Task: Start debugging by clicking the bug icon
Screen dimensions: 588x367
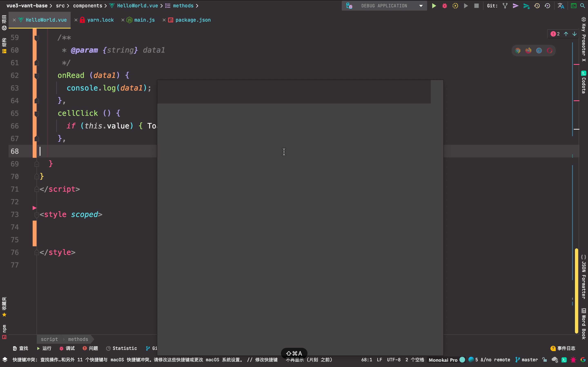Action: (444, 6)
